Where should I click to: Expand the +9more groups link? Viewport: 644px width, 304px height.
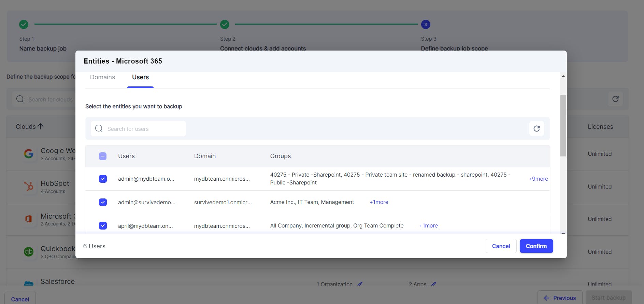(538, 179)
